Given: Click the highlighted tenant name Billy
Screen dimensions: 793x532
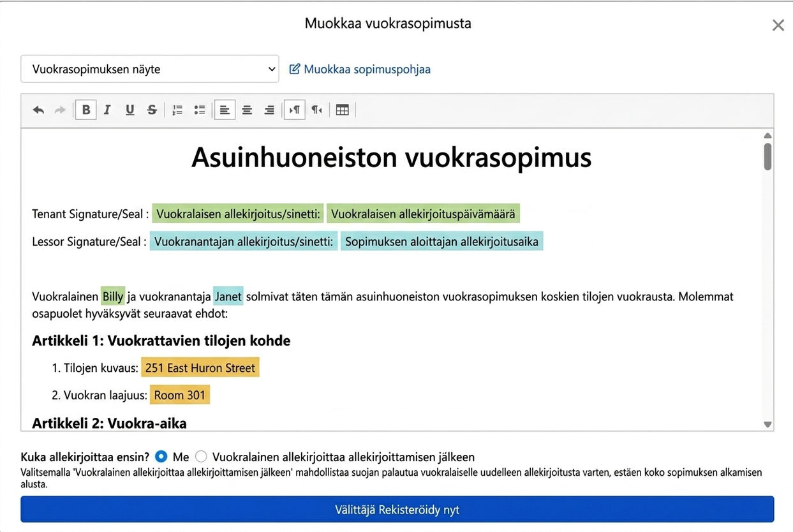Looking at the screenshot, I should tap(113, 297).
